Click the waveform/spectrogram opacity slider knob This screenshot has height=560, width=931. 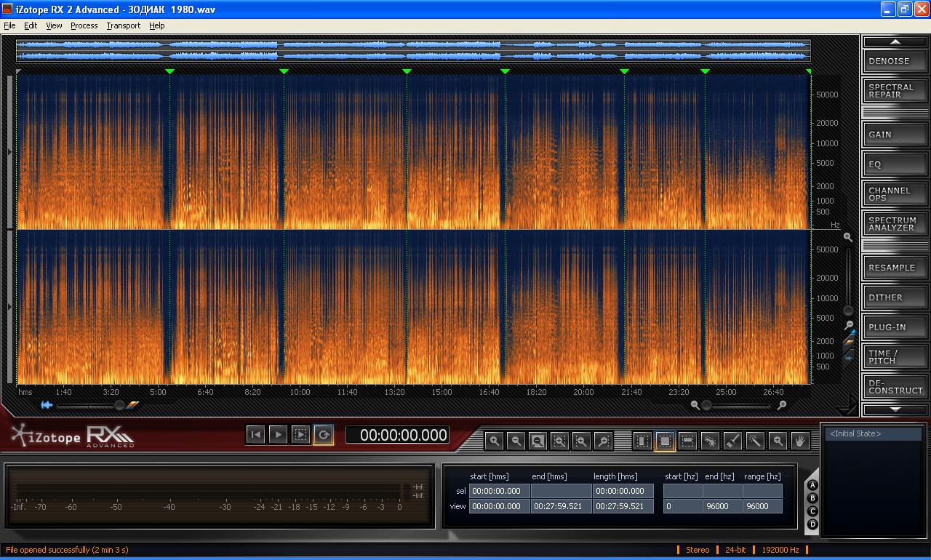coord(119,405)
